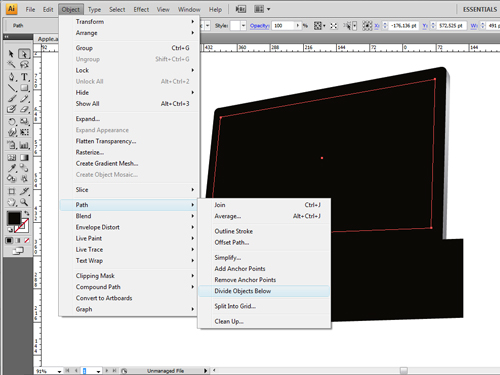Select the Lasso tool
This screenshot has height=375, width=500.
coord(24,64)
